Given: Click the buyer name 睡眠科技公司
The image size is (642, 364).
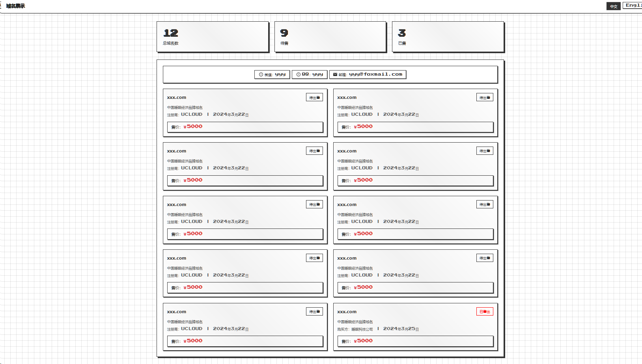Looking at the screenshot, I should 362,329.
